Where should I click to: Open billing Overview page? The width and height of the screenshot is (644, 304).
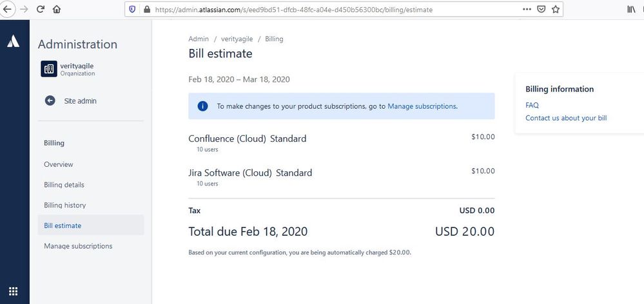[58, 164]
